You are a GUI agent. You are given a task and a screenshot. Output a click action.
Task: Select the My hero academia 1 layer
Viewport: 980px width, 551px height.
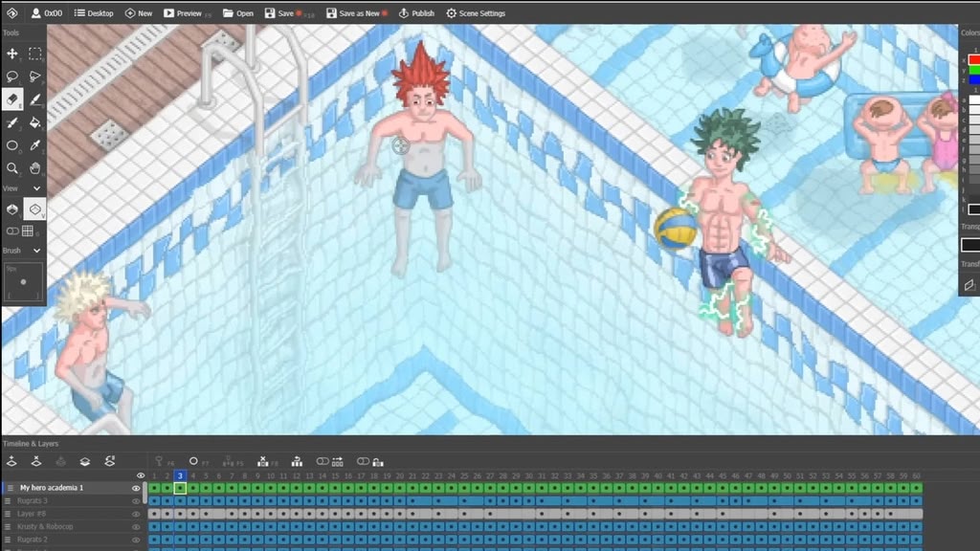[52, 488]
